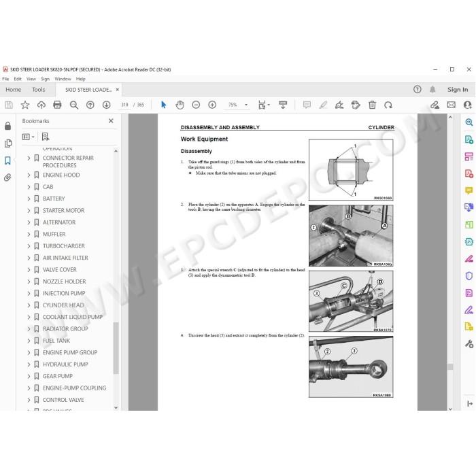476x476 pixels.
Task: Click the bookmarks panel scrollbar thumb
Action: tap(116, 348)
